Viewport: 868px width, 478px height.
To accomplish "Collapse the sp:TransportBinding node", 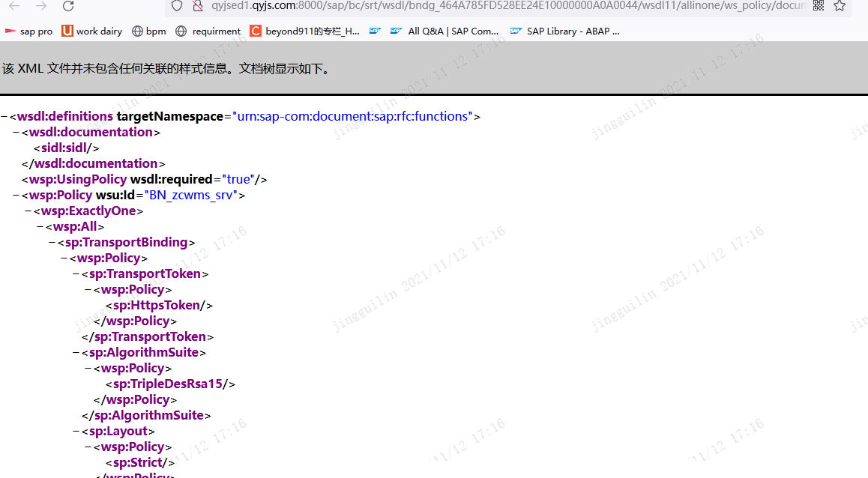I will pyautogui.click(x=51, y=242).
